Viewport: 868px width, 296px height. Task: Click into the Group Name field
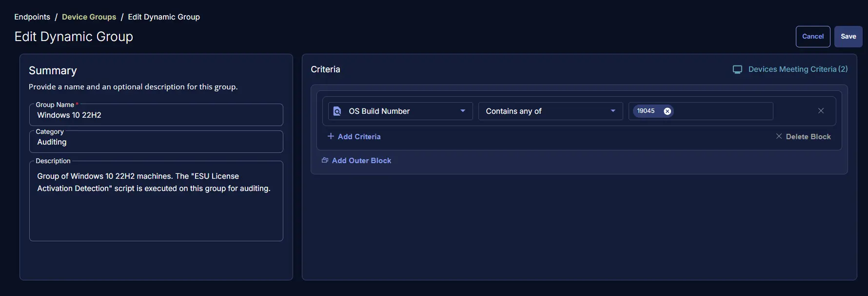click(x=156, y=115)
